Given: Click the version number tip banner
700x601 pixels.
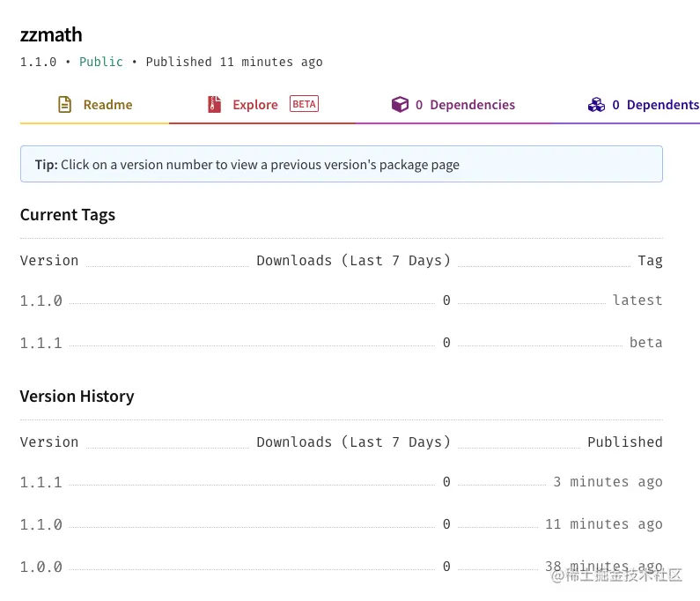Looking at the screenshot, I should click(x=341, y=165).
